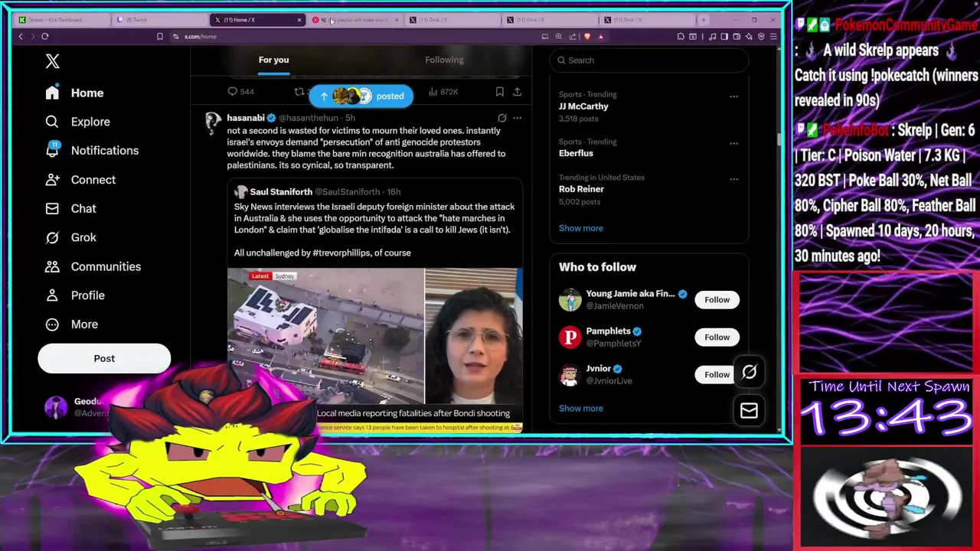Click the X logo in the sidebar
The width and height of the screenshot is (980, 551).
(x=52, y=61)
